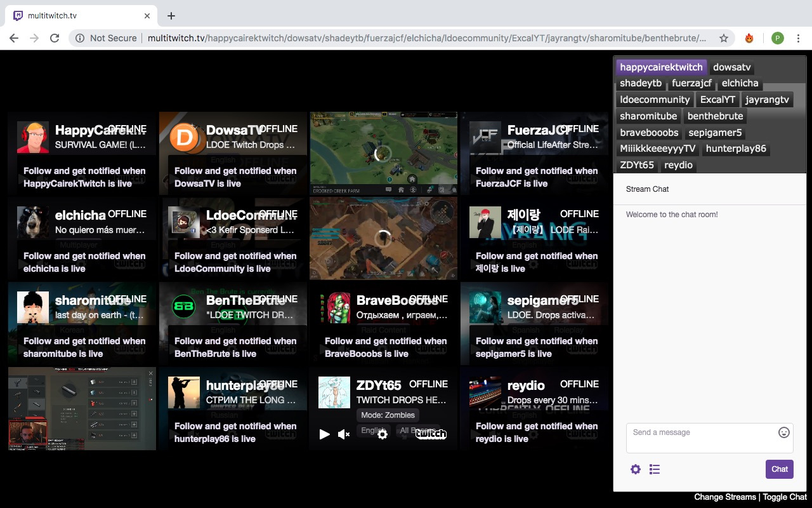The image size is (812, 508).
Task: Click ZDYt65's channel avatar
Action: tap(334, 392)
